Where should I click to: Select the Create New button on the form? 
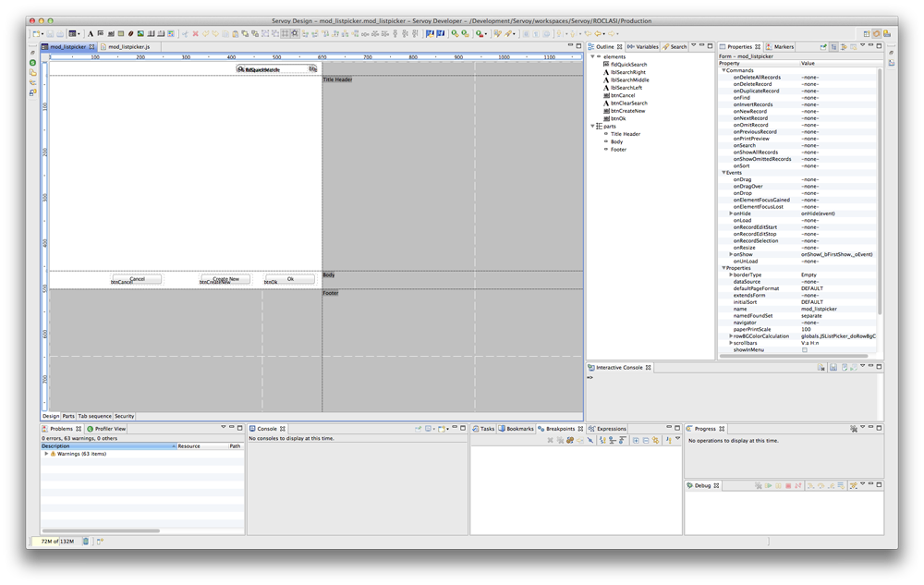coord(225,279)
